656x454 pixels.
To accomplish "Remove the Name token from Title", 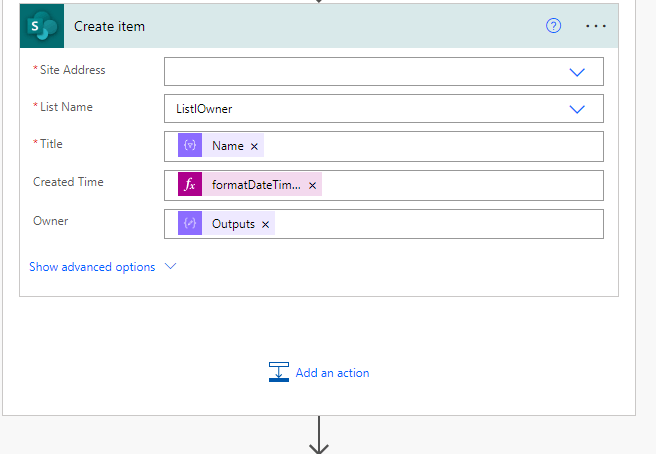I will pyautogui.click(x=254, y=146).
